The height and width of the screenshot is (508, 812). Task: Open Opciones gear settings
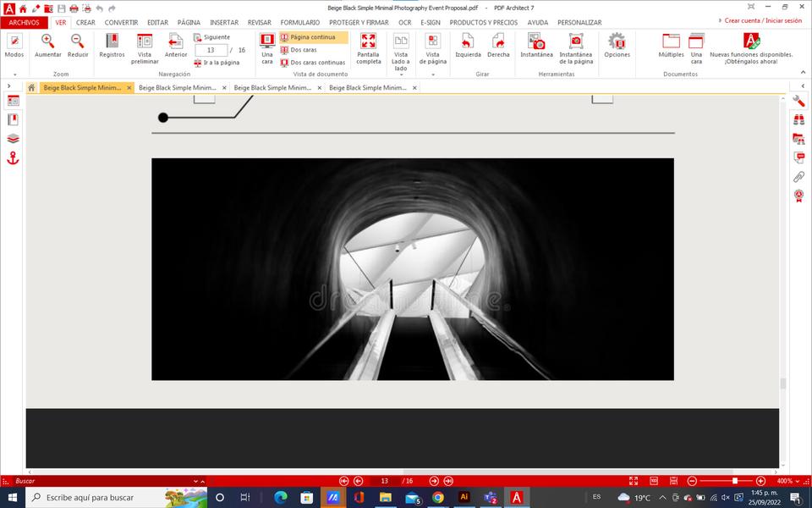(617, 46)
